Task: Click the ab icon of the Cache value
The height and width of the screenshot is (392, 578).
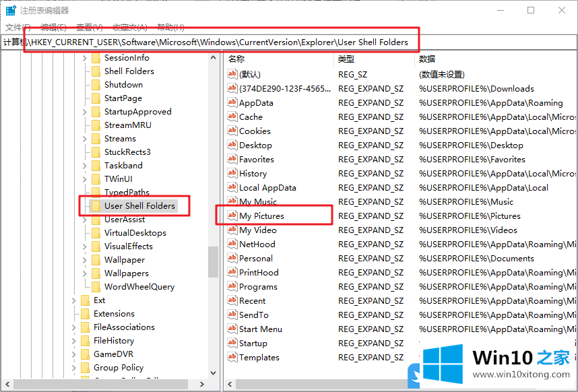Action: click(232, 117)
